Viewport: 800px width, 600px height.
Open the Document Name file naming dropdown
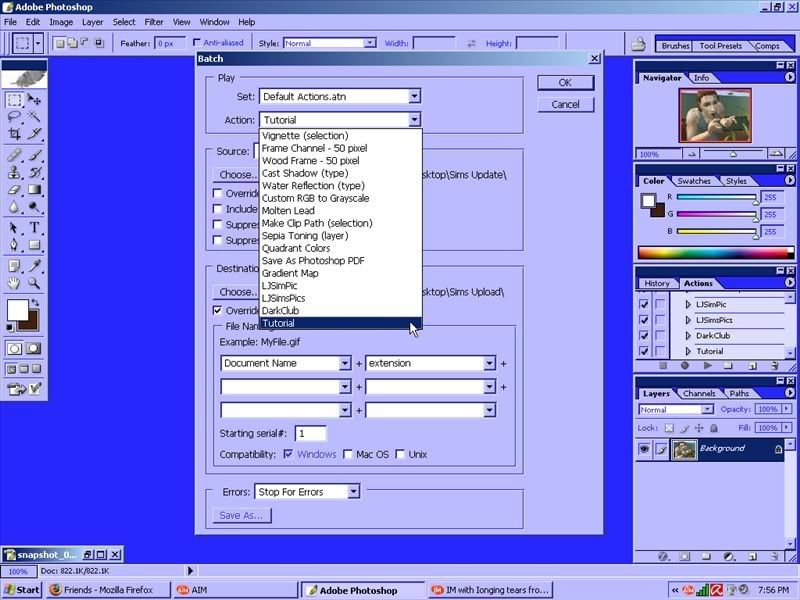(345, 363)
